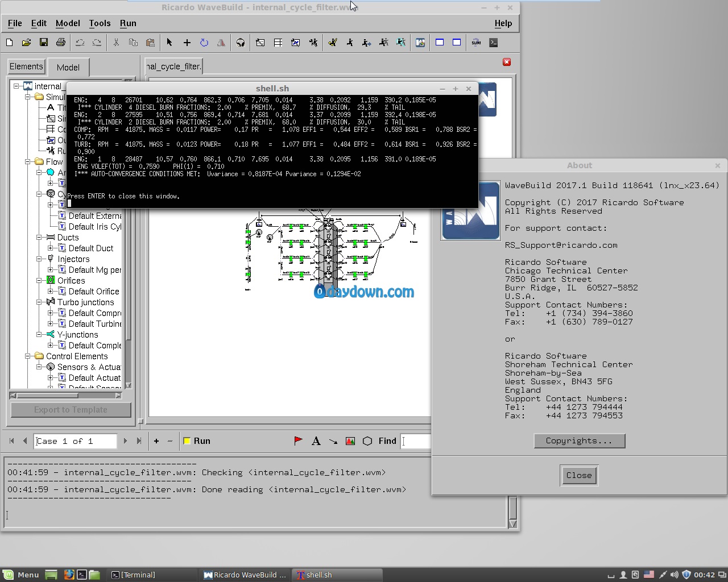Select the plus add-element tool
Viewport: 728px width, 582px height.
coord(187,43)
